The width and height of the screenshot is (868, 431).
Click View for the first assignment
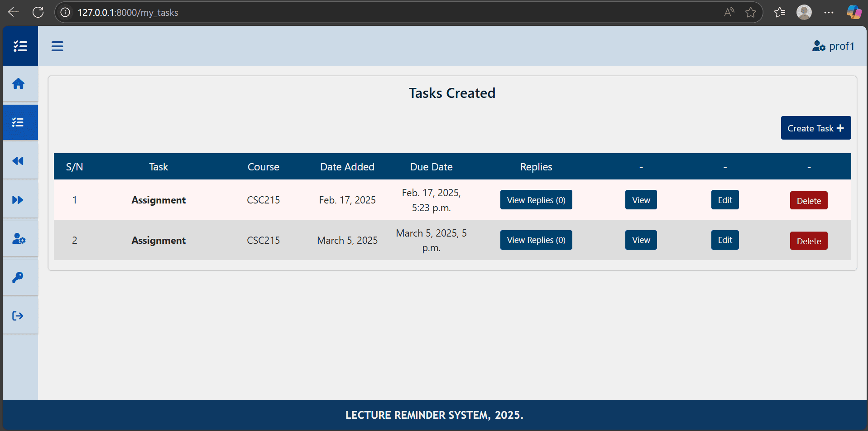(x=641, y=200)
